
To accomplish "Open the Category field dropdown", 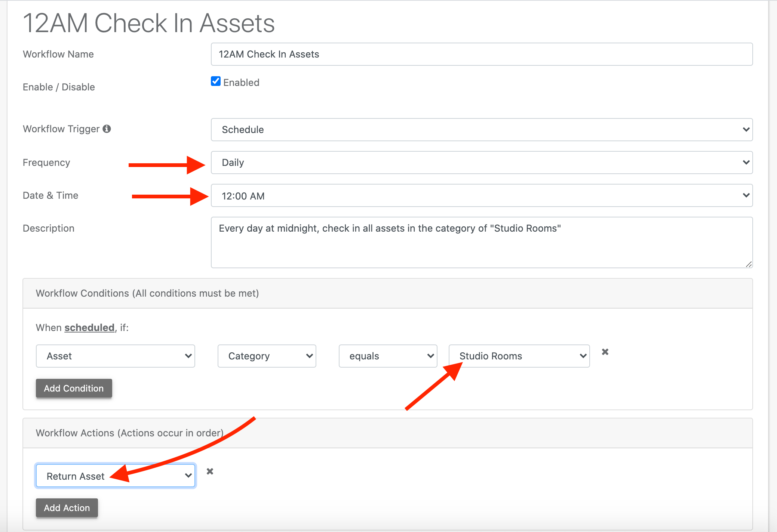I will pos(267,356).
